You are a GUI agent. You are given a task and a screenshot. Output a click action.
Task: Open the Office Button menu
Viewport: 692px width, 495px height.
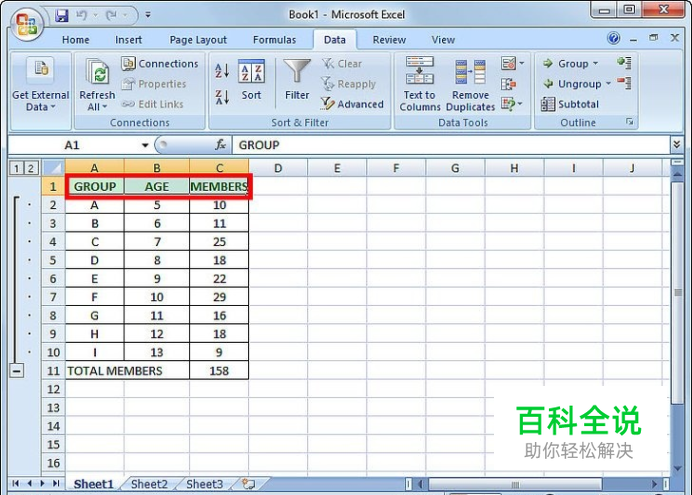click(26, 24)
